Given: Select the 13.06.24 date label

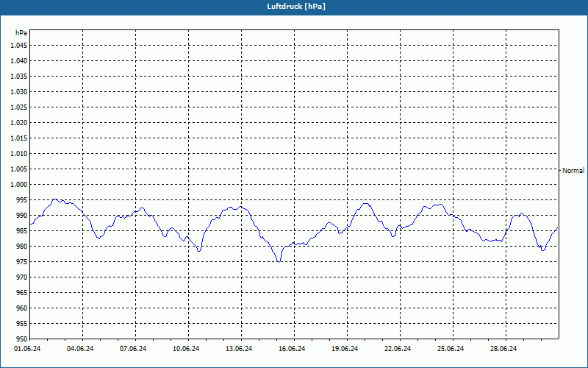Looking at the screenshot, I should (239, 349).
